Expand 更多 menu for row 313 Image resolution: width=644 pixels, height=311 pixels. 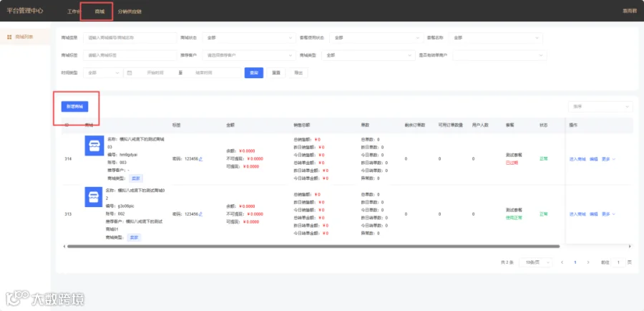(x=608, y=214)
